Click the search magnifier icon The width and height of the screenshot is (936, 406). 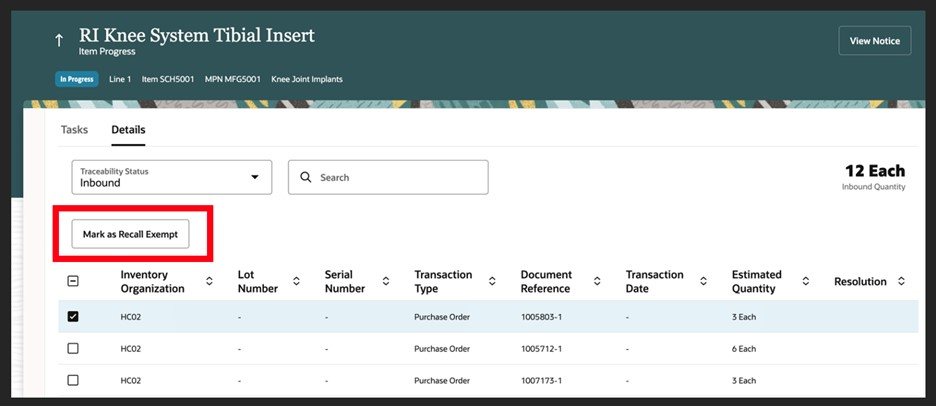pos(306,177)
